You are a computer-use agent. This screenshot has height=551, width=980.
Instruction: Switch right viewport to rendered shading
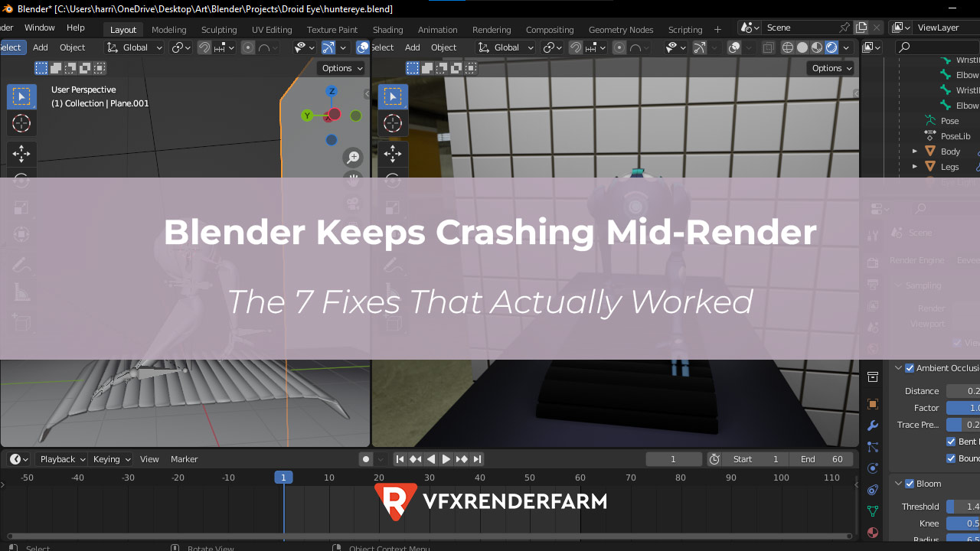831,47
